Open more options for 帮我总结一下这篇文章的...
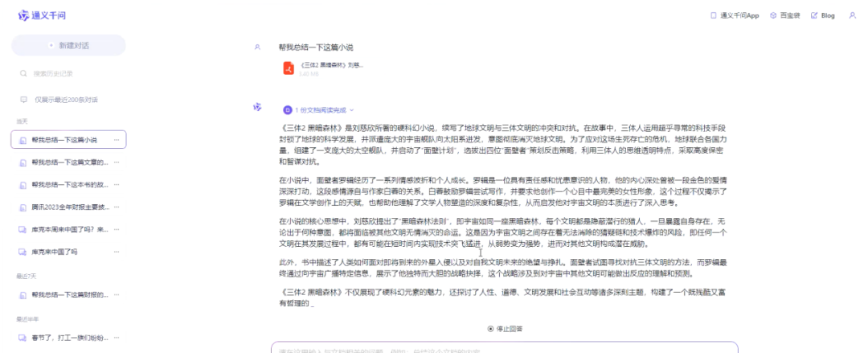 (117, 162)
